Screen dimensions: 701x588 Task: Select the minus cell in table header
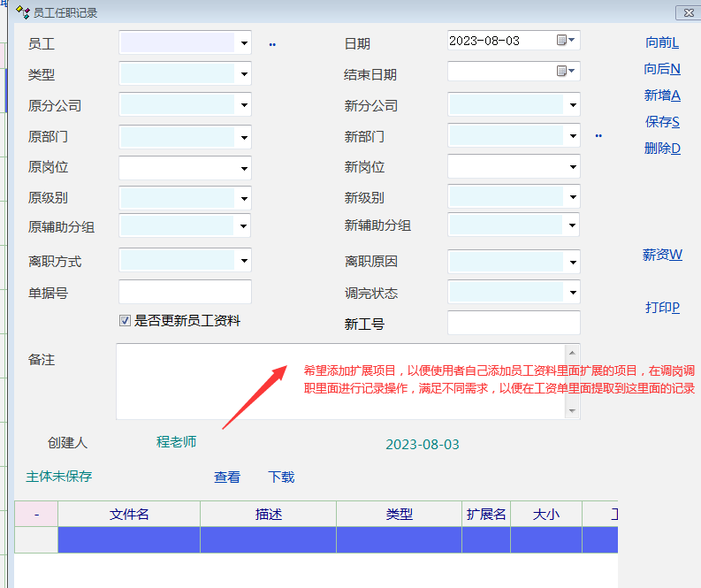[36, 514]
